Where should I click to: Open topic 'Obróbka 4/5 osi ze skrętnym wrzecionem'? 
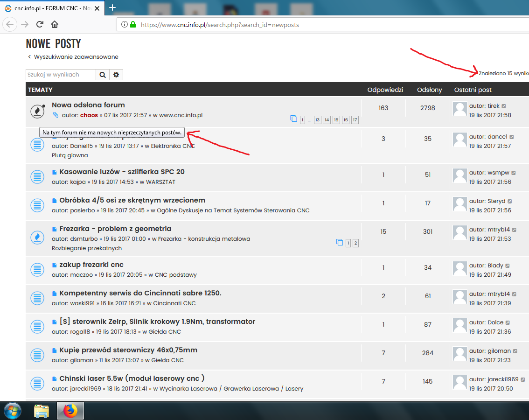pyautogui.click(x=132, y=200)
